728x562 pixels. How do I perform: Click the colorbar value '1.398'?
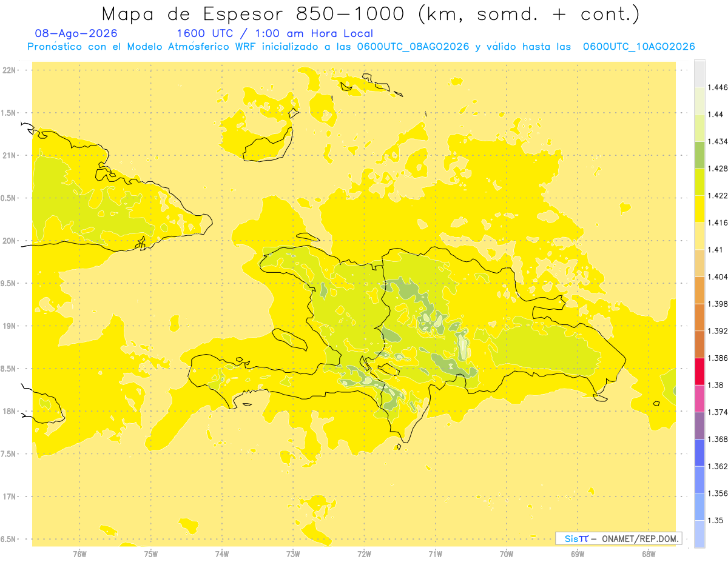(x=718, y=304)
